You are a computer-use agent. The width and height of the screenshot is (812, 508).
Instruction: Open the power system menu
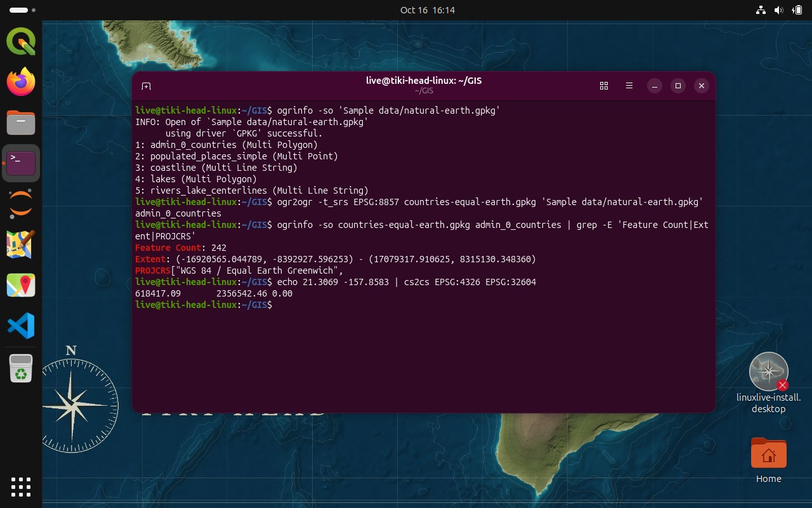(x=796, y=10)
